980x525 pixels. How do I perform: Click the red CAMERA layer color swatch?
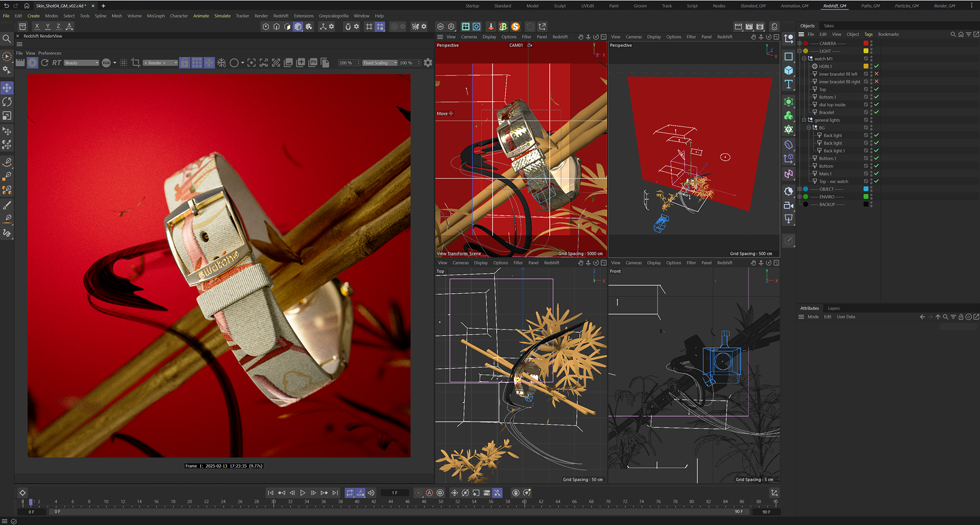(x=866, y=43)
